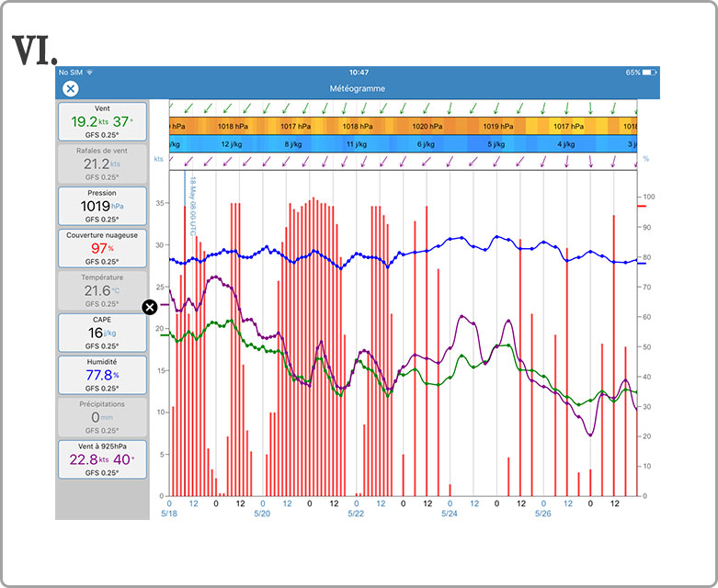Screen dimensions: 718x588
Task: Click the Météogramme title in the header
Action: tap(358, 89)
